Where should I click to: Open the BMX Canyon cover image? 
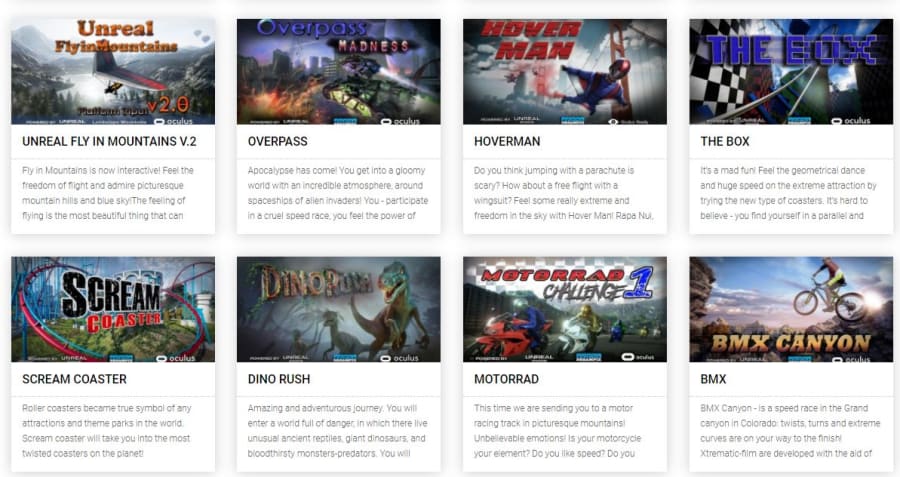(x=791, y=309)
